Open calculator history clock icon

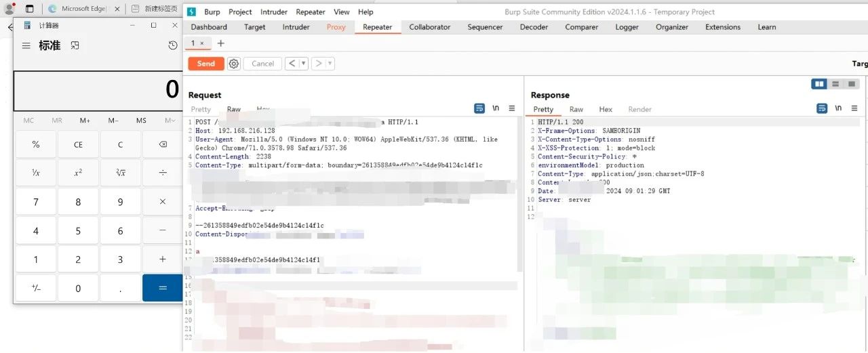click(172, 45)
